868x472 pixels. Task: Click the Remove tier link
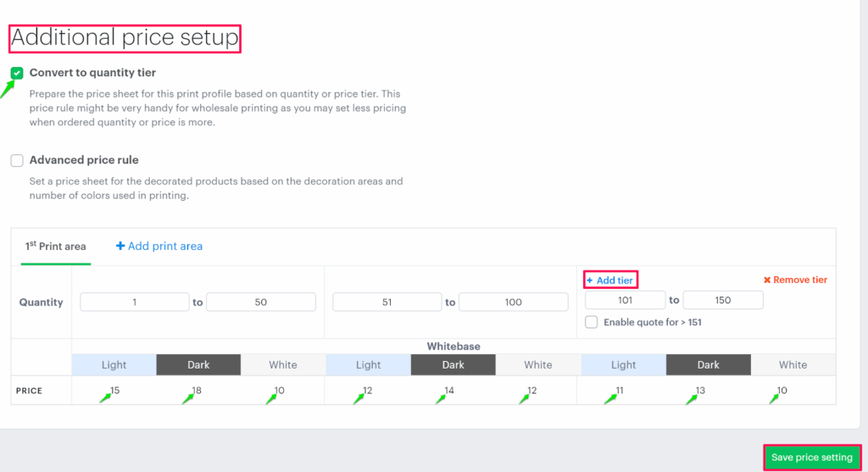(800, 280)
